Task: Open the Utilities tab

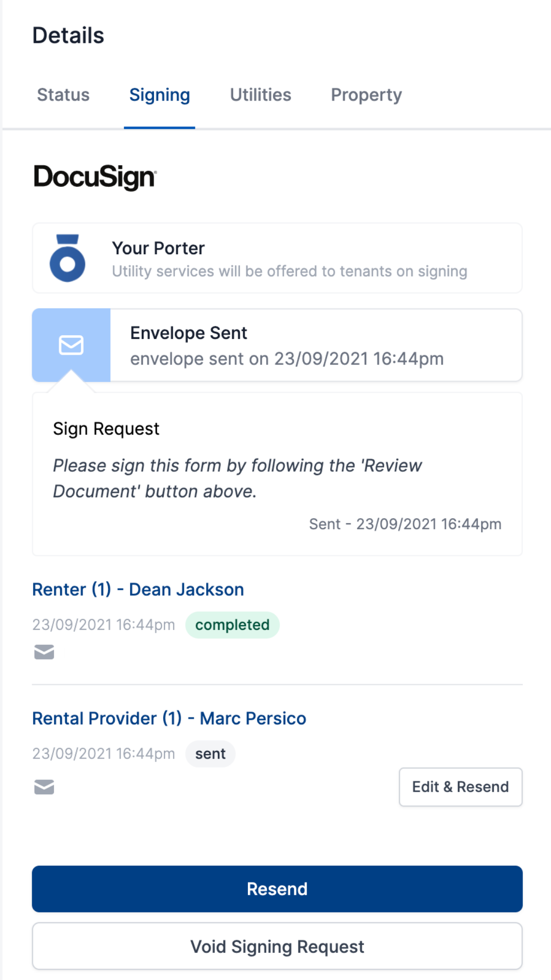Action: [261, 95]
